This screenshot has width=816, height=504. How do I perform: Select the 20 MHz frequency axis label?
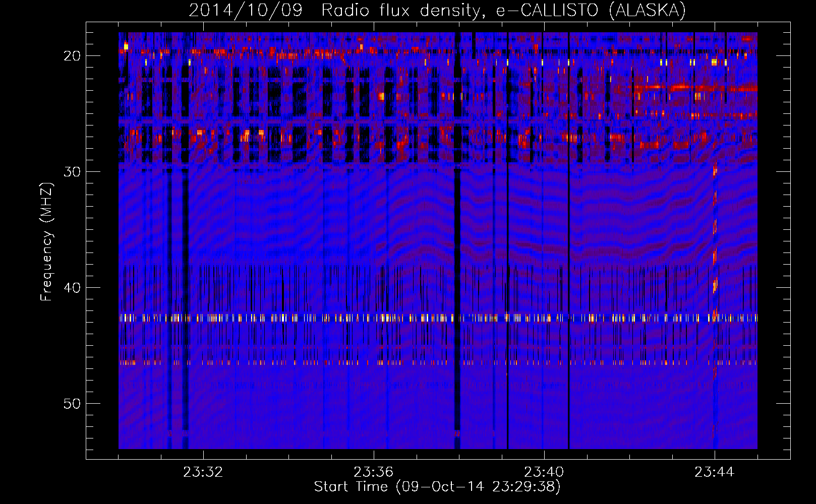(72, 56)
